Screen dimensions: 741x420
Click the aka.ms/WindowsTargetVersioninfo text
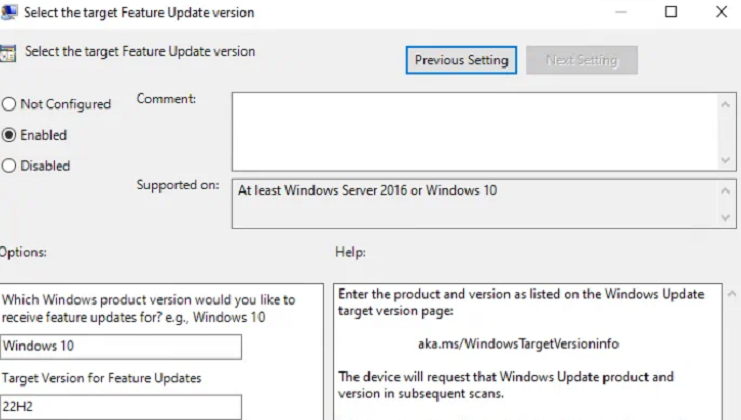[518, 344]
